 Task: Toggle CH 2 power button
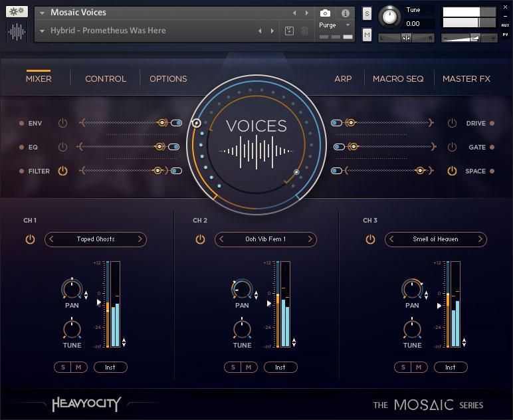[200, 239]
